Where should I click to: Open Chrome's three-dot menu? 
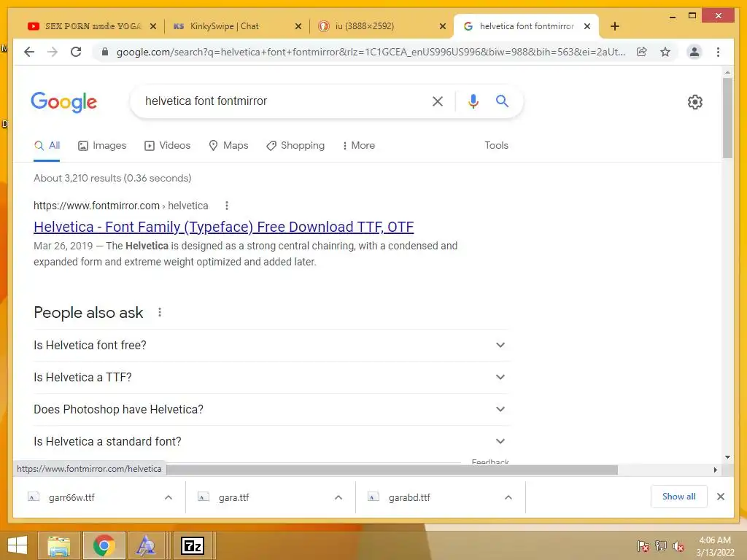point(718,52)
